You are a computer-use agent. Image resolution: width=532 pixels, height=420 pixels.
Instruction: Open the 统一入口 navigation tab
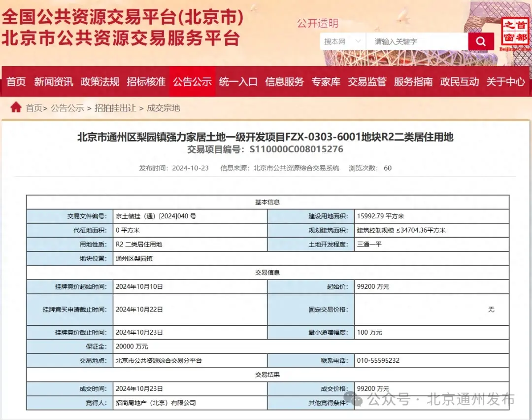[x=238, y=82]
